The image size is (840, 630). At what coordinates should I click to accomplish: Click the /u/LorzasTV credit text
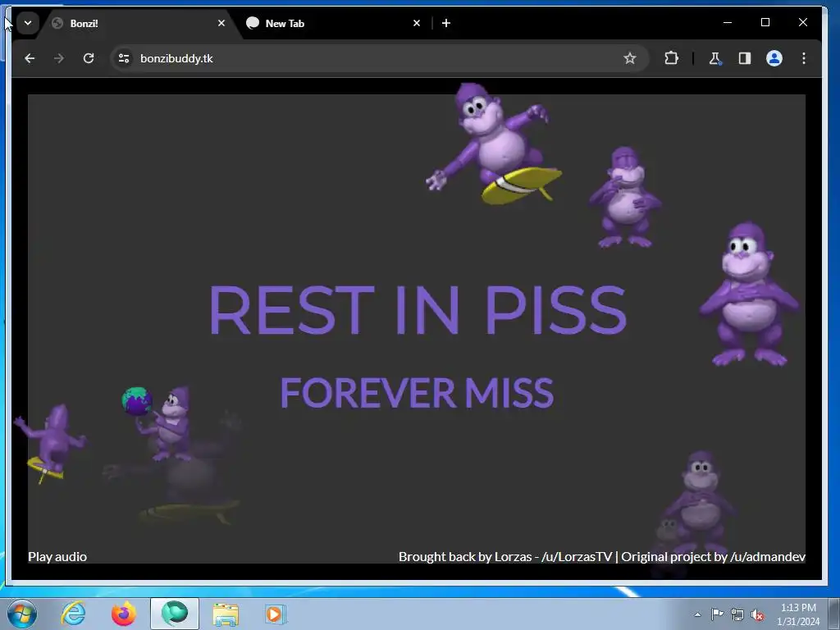[577, 557]
